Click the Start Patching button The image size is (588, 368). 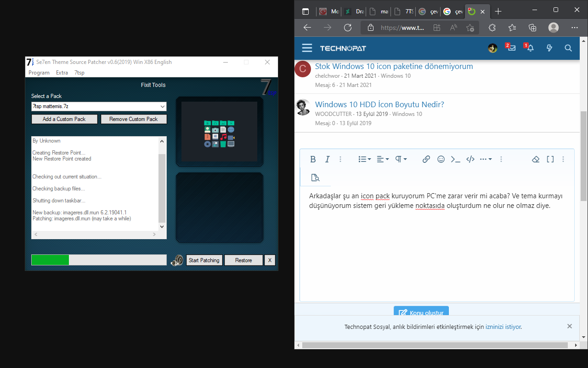(x=204, y=260)
